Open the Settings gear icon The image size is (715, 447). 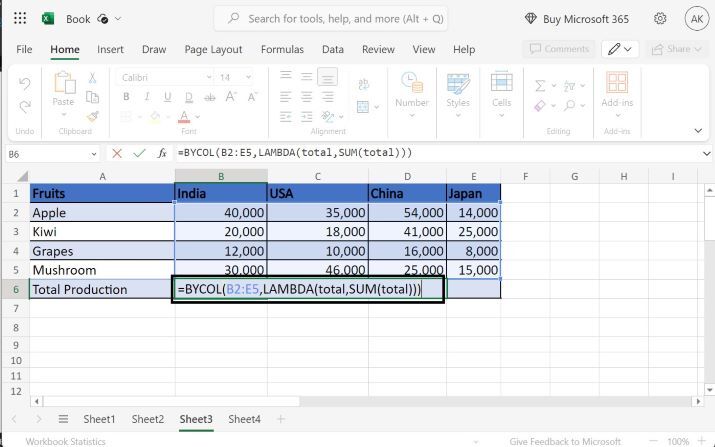660,19
